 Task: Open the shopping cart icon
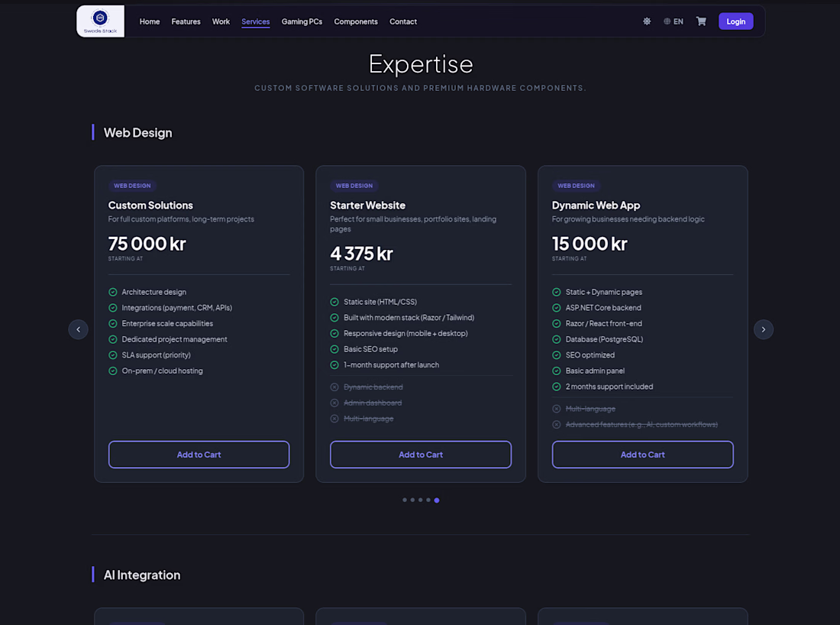click(x=701, y=21)
